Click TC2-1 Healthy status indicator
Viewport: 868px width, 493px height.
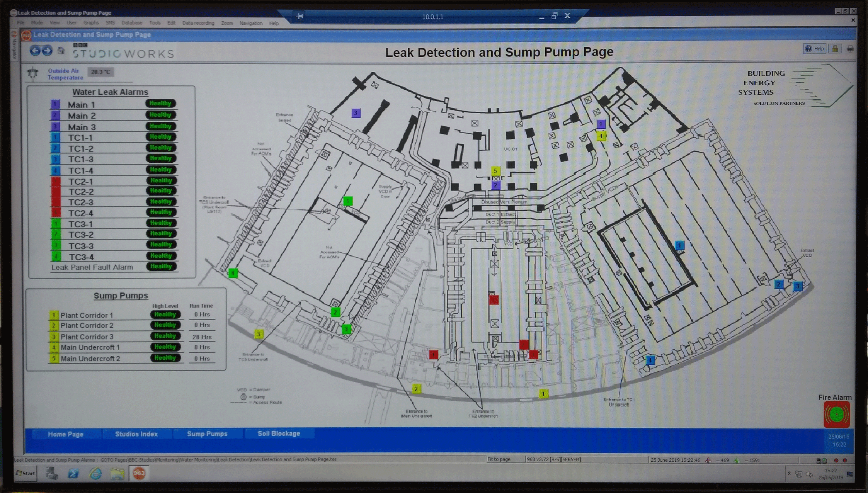pos(161,180)
